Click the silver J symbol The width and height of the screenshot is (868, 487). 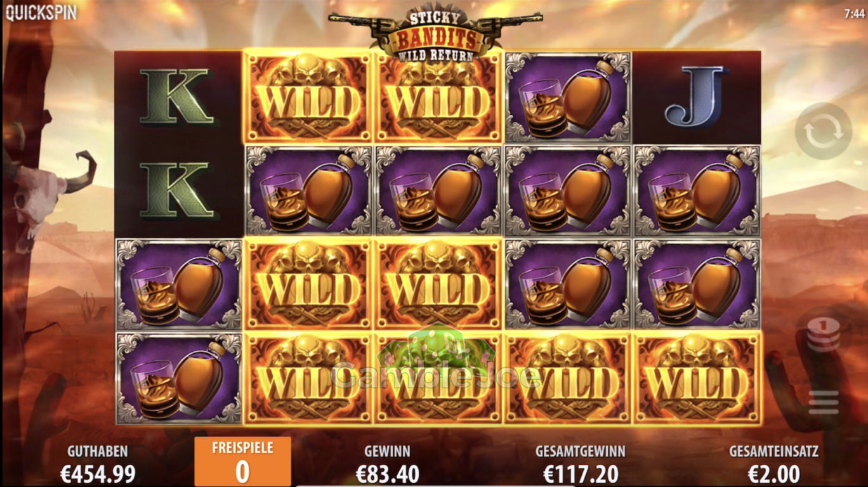click(695, 97)
